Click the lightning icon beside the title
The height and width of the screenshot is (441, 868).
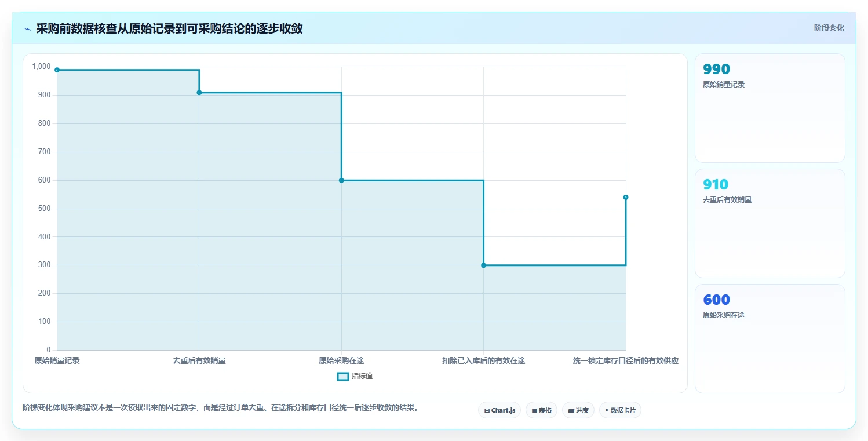coord(27,28)
